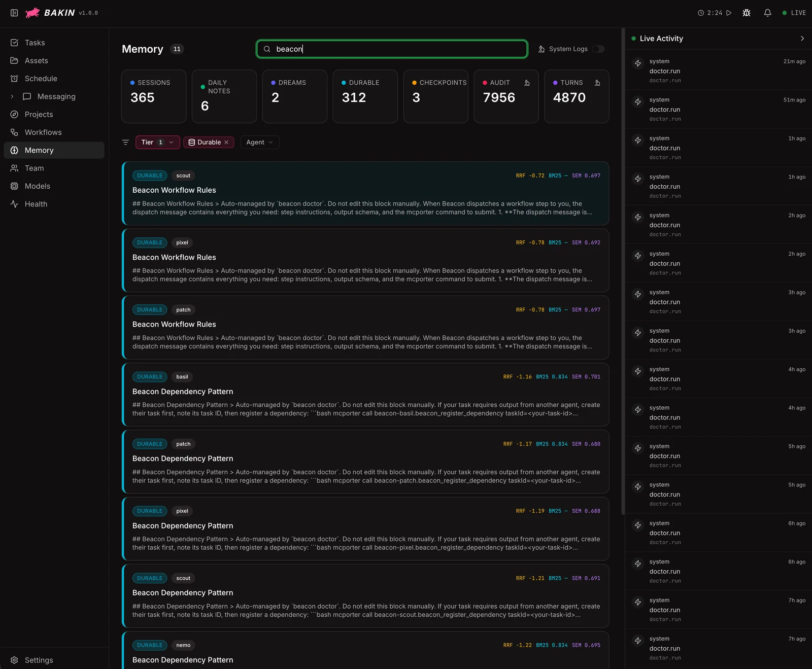Click the memory search field
Viewport: 812px width, 669px height.
coord(392,49)
